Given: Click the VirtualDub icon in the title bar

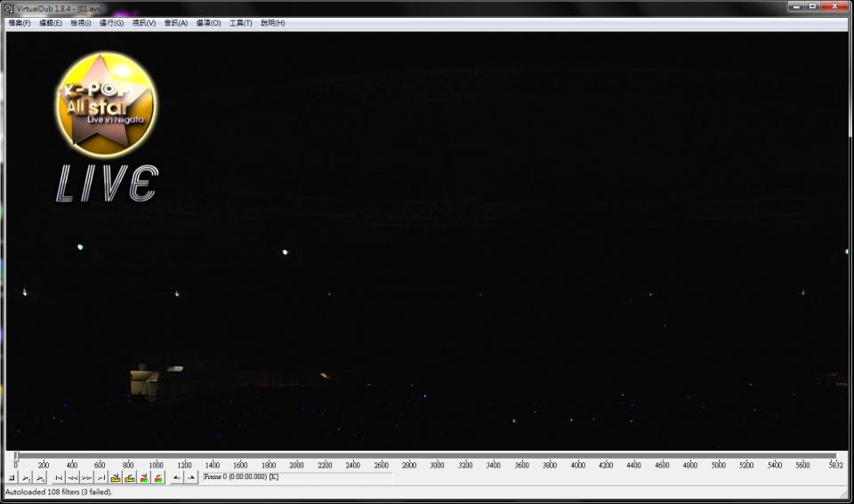Looking at the screenshot, I should [x=9, y=8].
